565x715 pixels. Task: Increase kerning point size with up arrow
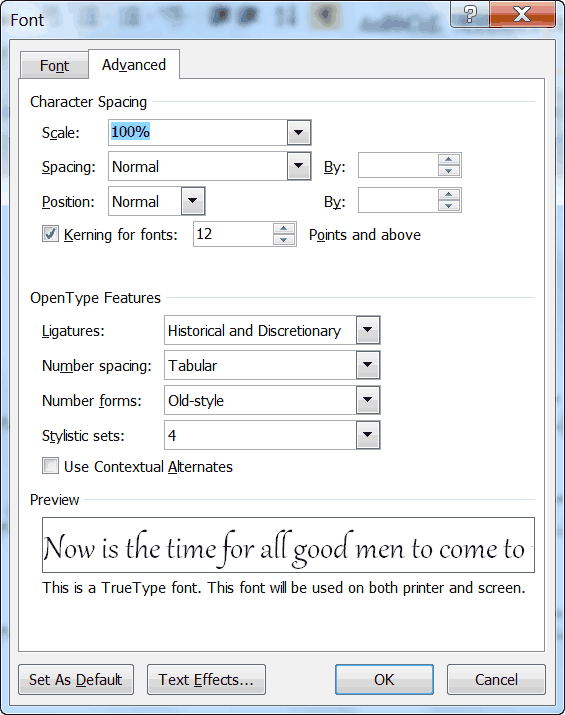point(284,228)
